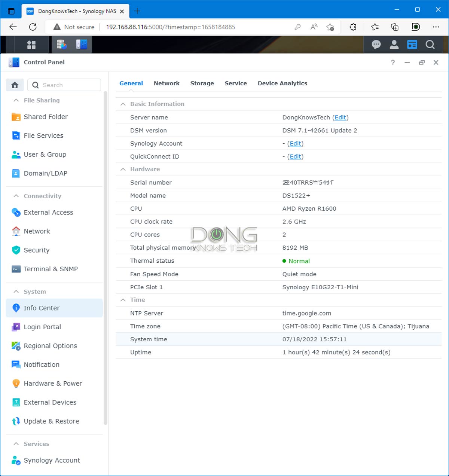
Task: Open the DSM Main Menu grid icon
Action: 31,45
